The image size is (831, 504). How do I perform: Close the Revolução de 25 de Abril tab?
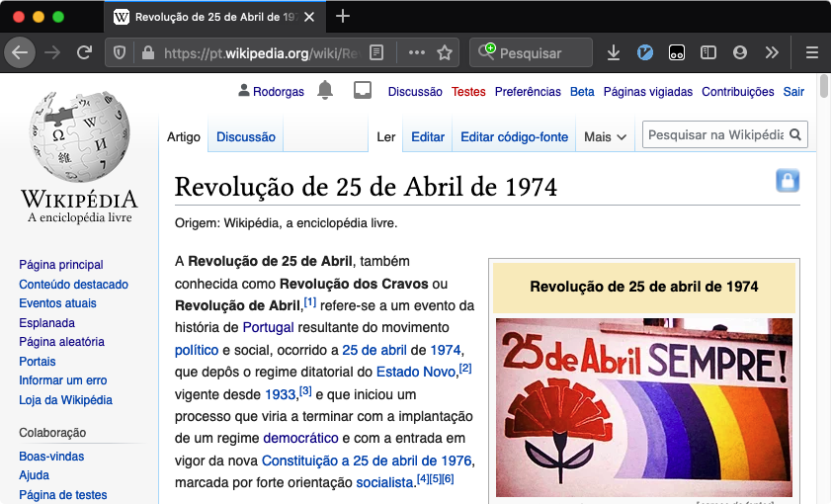(x=309, y=17)
